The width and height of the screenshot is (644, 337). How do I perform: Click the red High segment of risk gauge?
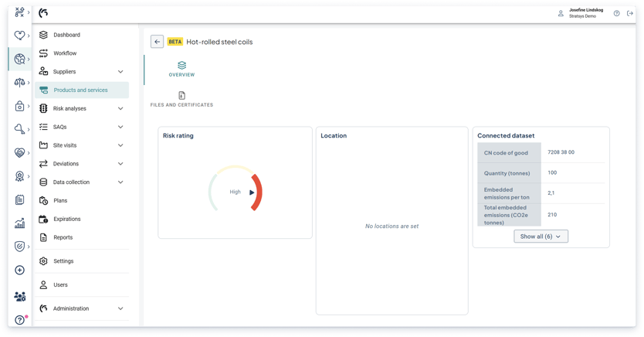click(x=258, y=192)
